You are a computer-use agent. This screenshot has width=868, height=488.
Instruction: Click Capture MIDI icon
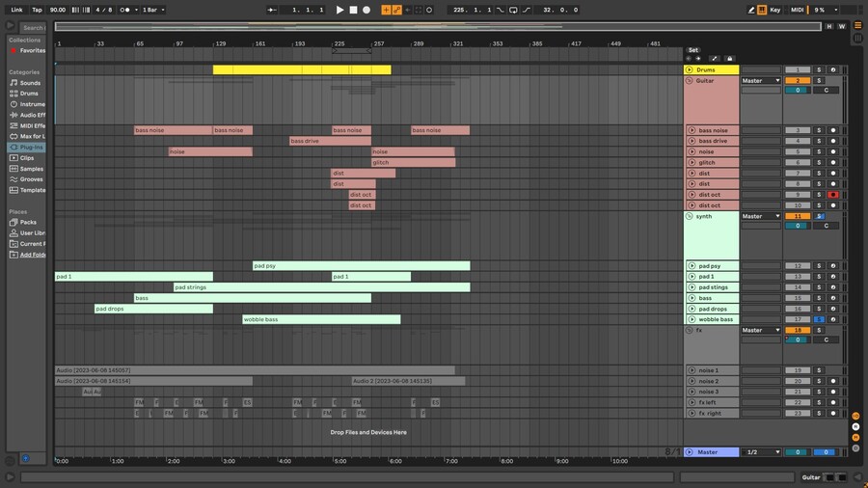tap(419, 10)
